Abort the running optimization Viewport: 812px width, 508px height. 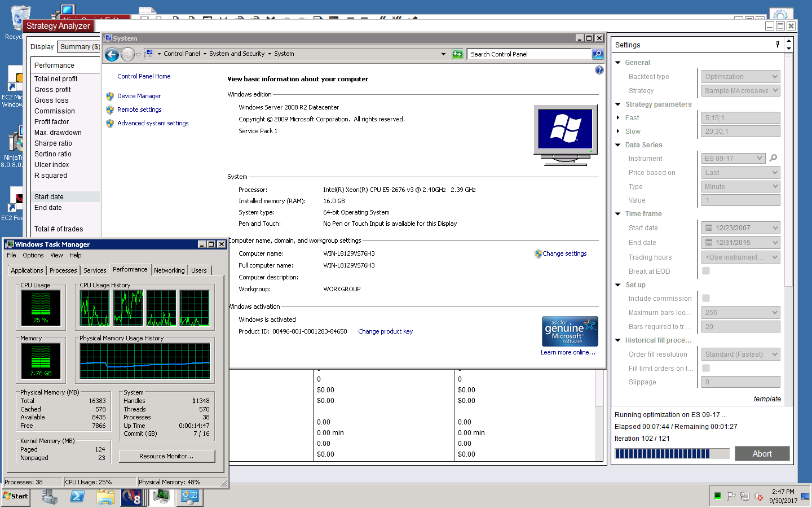762,454
